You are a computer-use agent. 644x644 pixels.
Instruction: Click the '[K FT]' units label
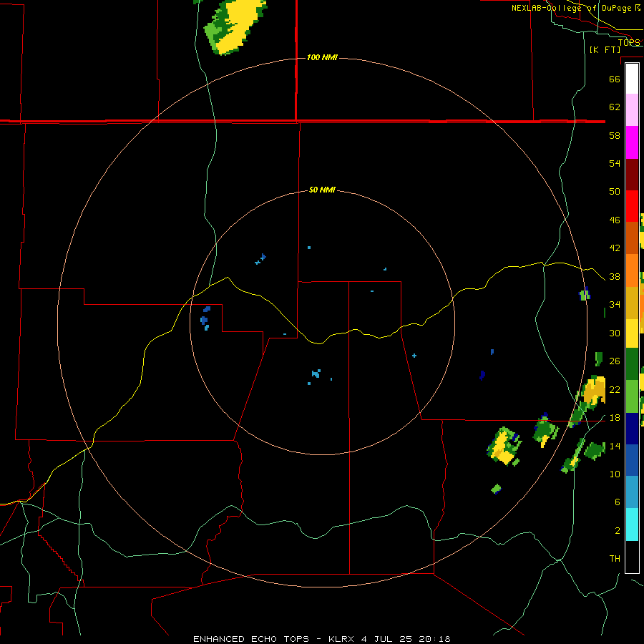click(x=605, y=49)
